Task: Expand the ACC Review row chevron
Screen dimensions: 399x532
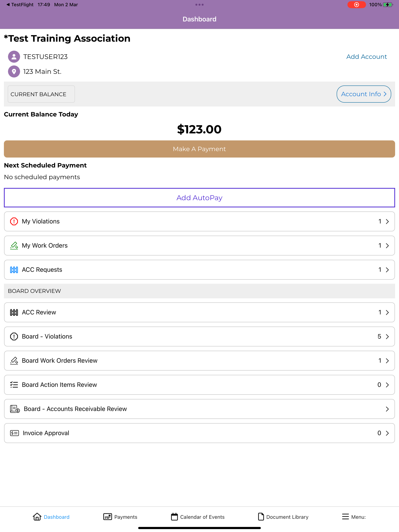Action: coord(387,312)
